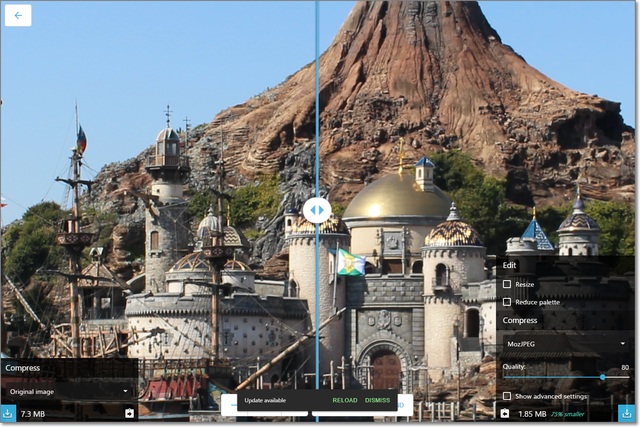Download the original image on the left
Screen dimensions: 640x427
click(x=8, y=413)
